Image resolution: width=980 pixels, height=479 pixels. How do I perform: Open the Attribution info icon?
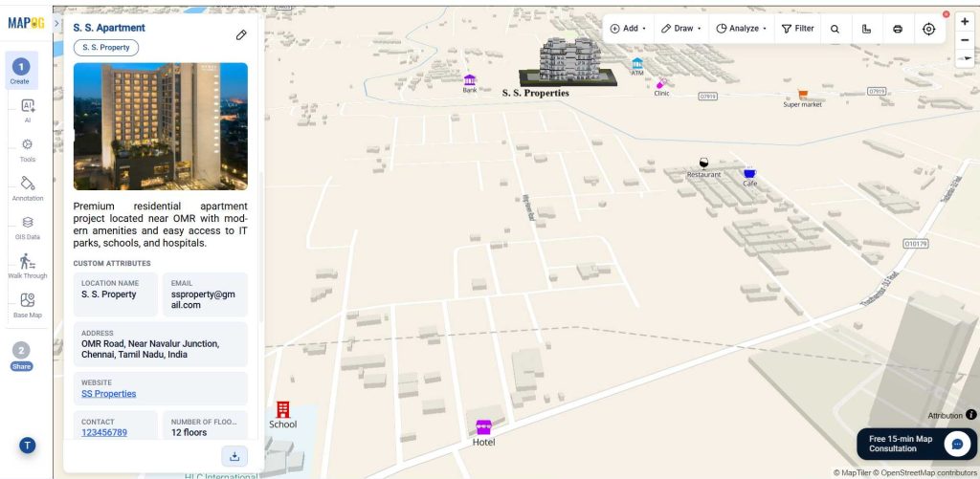[970, 415]
